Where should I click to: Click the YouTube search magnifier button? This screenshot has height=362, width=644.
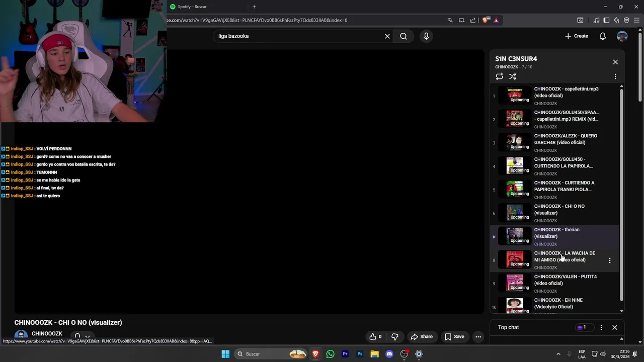tap(404, 36)
